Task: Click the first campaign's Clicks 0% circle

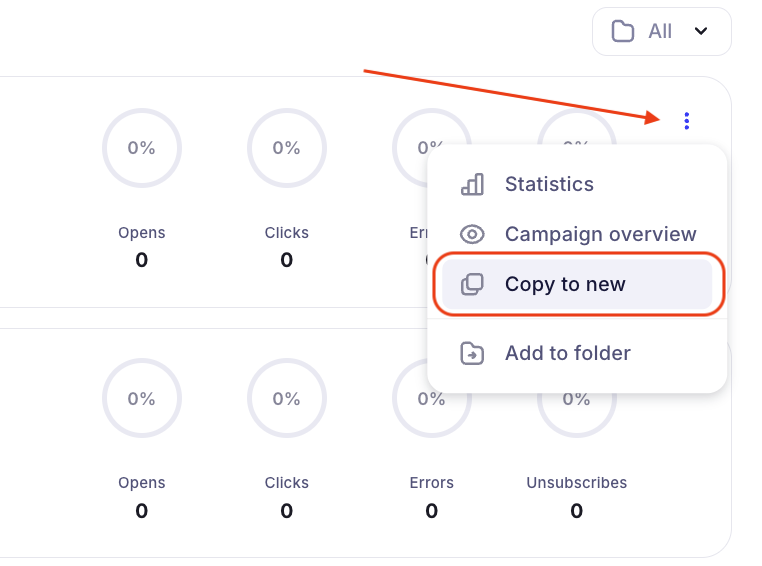Action: point(287,148)
